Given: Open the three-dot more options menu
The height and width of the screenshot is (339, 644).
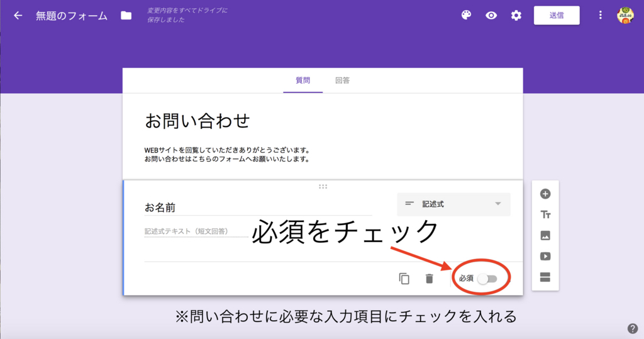Looking at the screenshot, I should [601, 15].
